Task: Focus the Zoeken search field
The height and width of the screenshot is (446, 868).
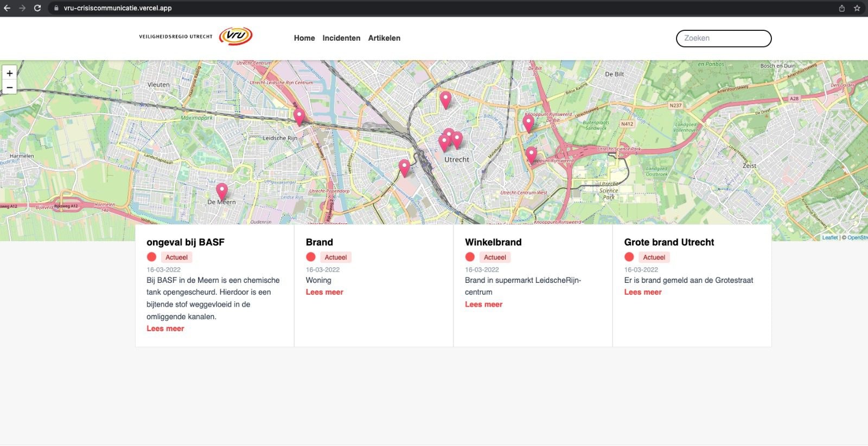Action: tap(723, 38)
